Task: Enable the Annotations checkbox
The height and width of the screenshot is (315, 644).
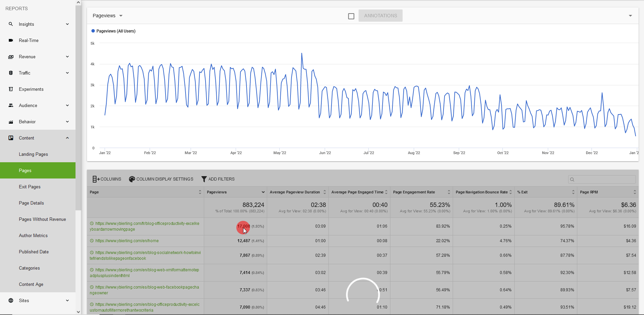Action: click(x=351, y=16)
